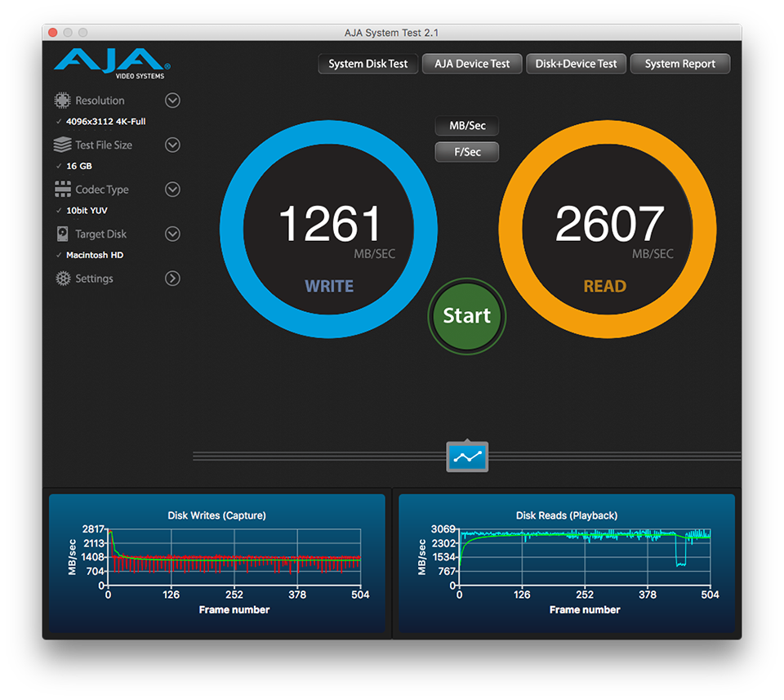Viewport: 784px width, 700px height.
Task: Expand the Test File Size dropdown arrow
Action: [172, 145]
